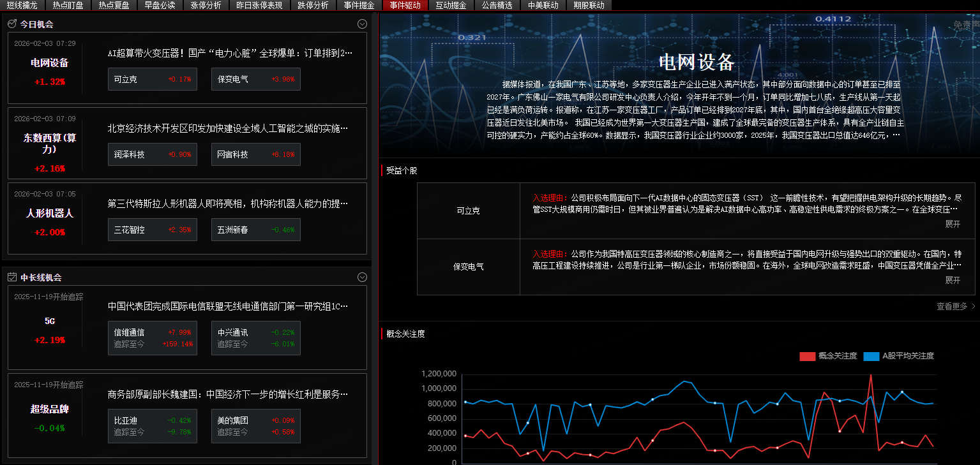
Task: Click the 中长线机会 calendar icon
Action: point(12,277)
